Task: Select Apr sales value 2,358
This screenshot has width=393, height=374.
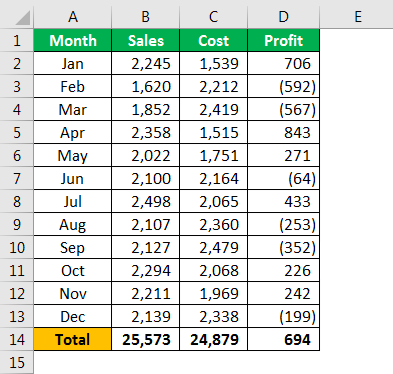Action: point(146,132)
